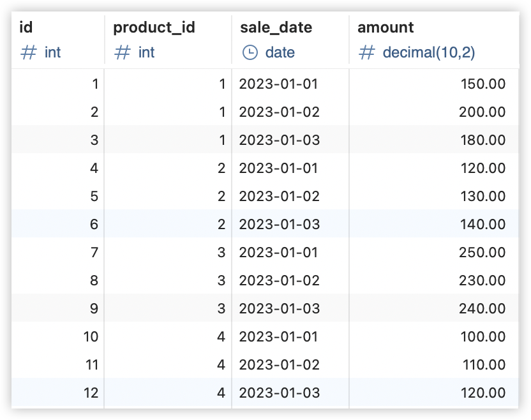Click the sale_date cell in row 9
531x420 pixels.
(290, 308)
